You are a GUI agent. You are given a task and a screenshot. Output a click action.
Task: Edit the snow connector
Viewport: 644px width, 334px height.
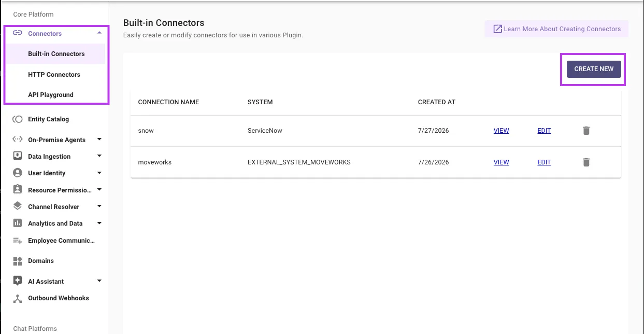(x=544, y=131)
